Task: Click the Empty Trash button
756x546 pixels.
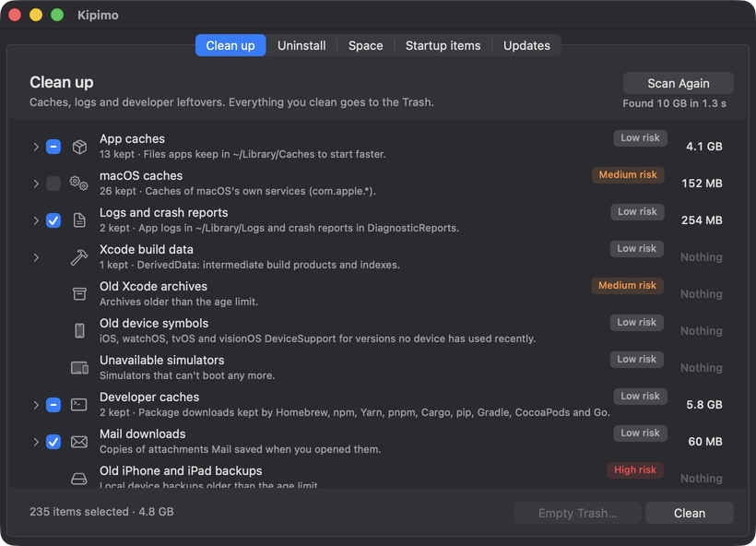Action: pyautogui.click(x=578, y=513)
